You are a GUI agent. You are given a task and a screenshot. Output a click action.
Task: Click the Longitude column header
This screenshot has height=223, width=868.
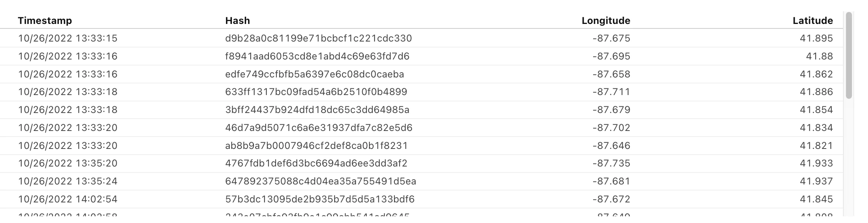pos(606,21)
